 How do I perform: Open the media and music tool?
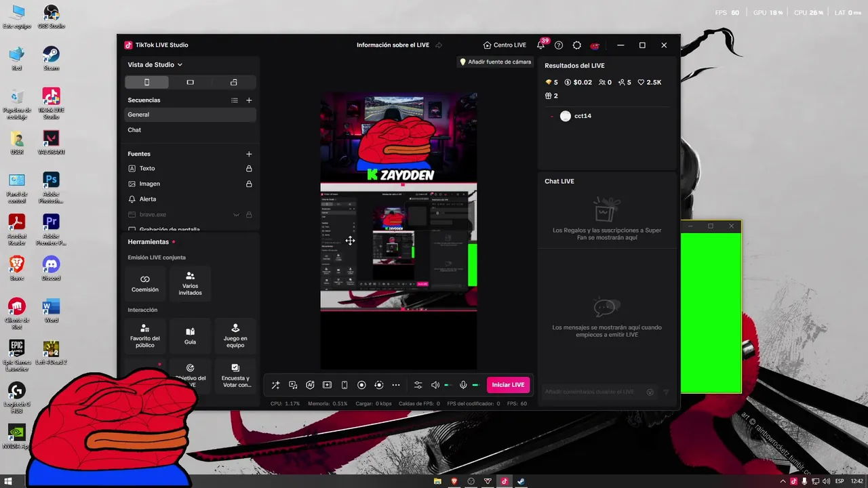pos(293,385)
